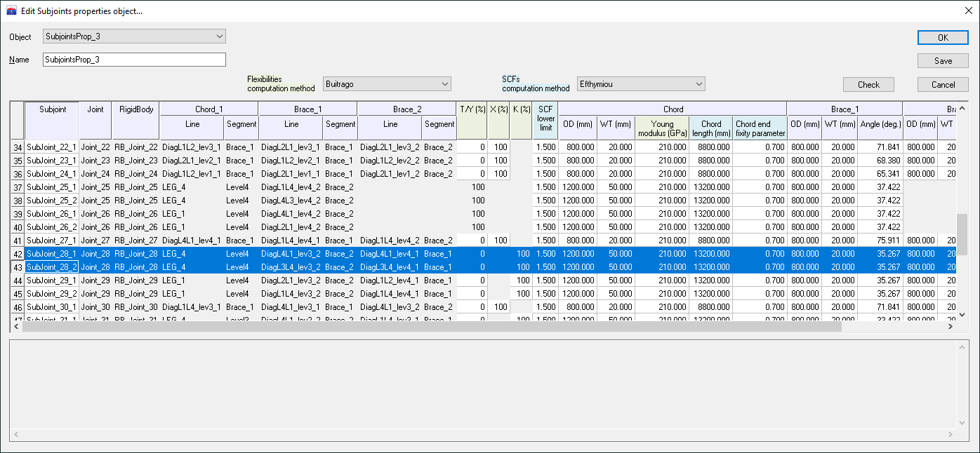Click the Subjoint column header
980x453 pixels.
[x=53, y=109]
